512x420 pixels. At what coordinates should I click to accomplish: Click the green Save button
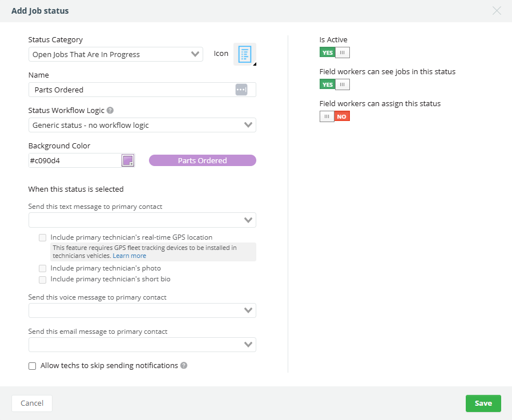(x=483, y=403)
